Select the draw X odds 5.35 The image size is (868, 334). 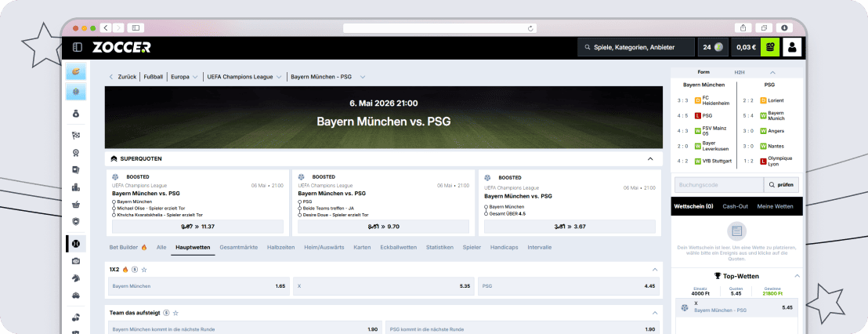point(384,286)
